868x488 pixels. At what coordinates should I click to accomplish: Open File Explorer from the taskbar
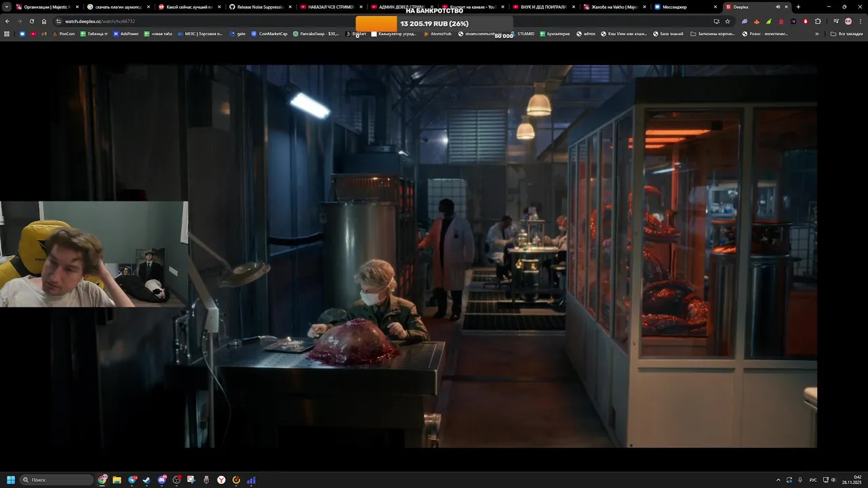coord(117,480)
